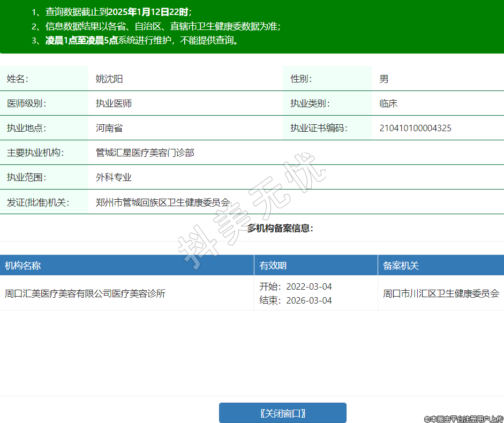
Task: Click the 外科专业 practice scope value
Action: (x=114, y=177)
